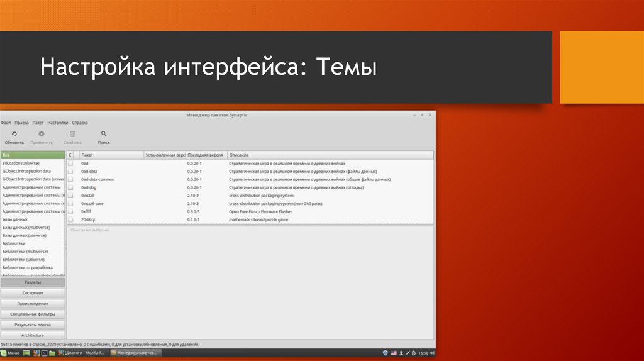Launch the terminal from taskbar launcher
The height and width of the screenshot is (361, 644).
44,353
